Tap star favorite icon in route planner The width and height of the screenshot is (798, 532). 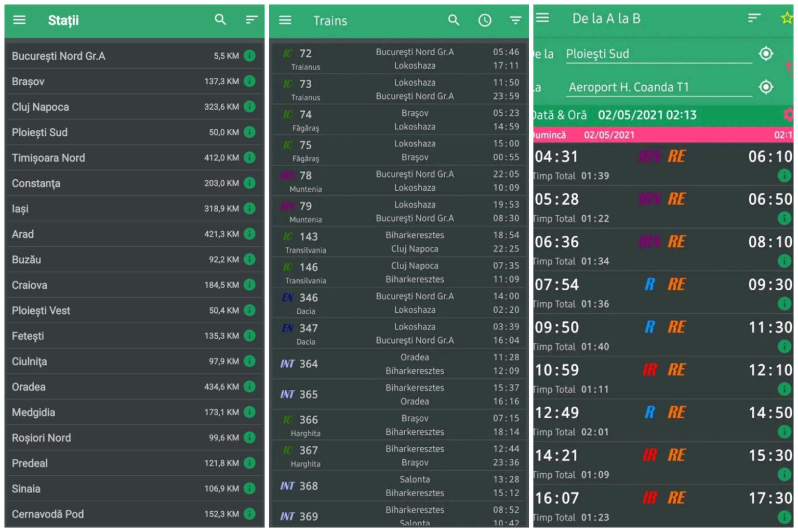[787, 18]
